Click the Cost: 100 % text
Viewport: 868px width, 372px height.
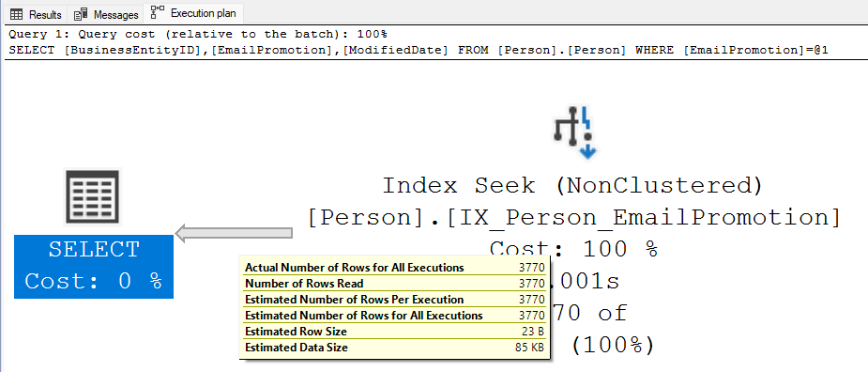574,249
